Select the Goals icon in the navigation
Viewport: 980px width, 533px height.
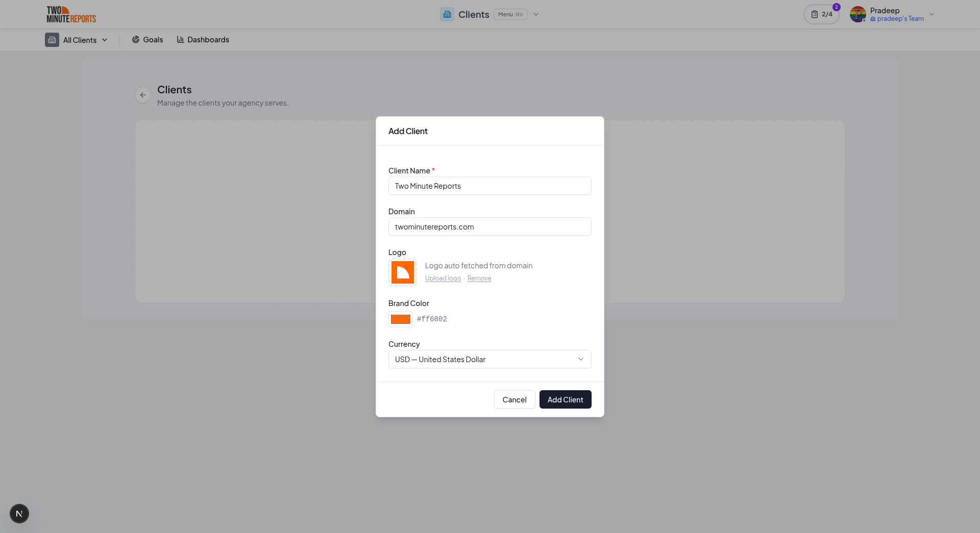tap(135, 39)
